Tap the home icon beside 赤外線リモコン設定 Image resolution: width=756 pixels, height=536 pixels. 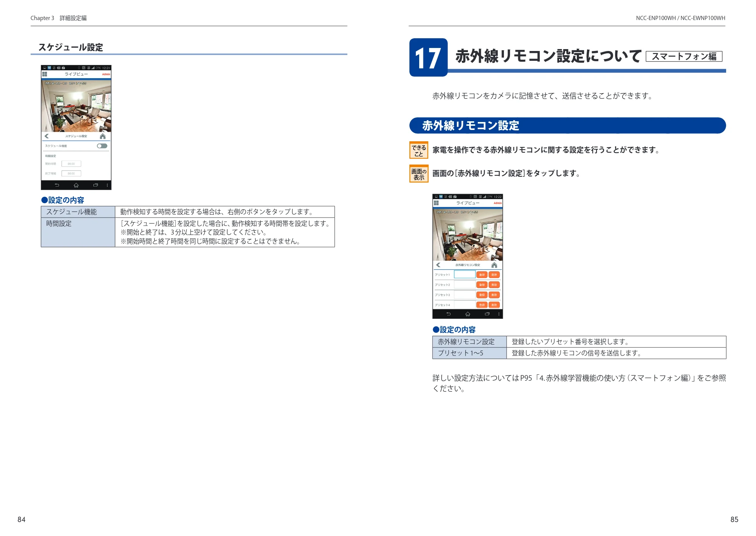click(494, 265)
